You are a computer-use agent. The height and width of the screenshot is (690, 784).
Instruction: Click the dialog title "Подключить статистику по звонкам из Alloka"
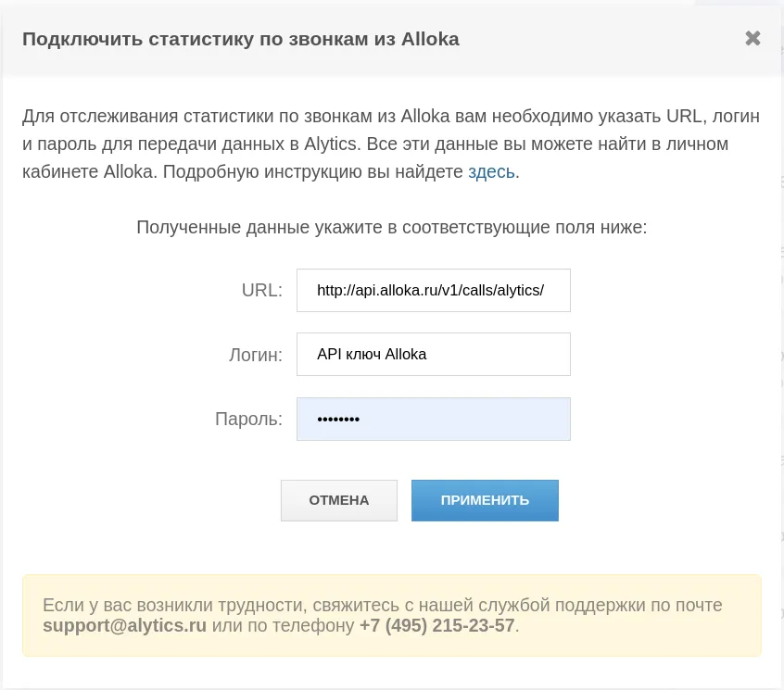pyautogui.click(x=241, y=39)
